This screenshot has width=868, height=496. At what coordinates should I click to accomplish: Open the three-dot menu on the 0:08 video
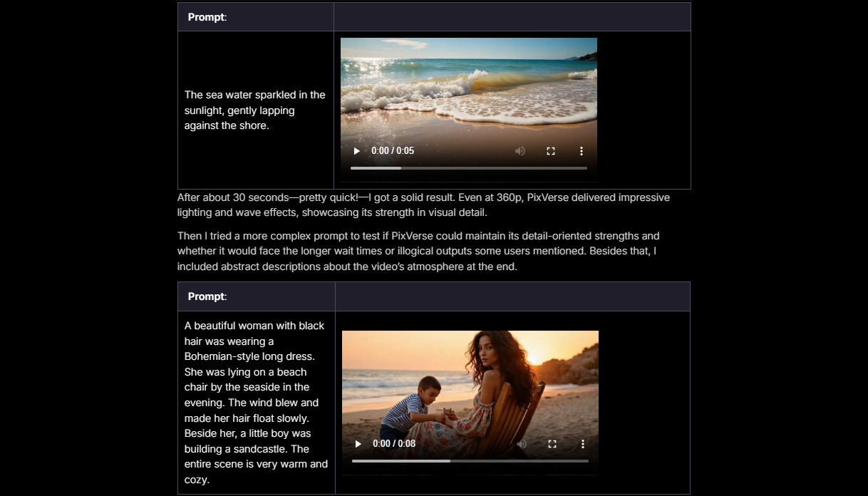pyautogui.click(x=583, y=444)
